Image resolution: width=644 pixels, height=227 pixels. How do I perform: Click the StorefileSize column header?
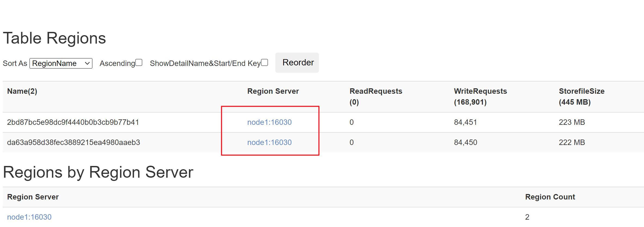(582, 96)
